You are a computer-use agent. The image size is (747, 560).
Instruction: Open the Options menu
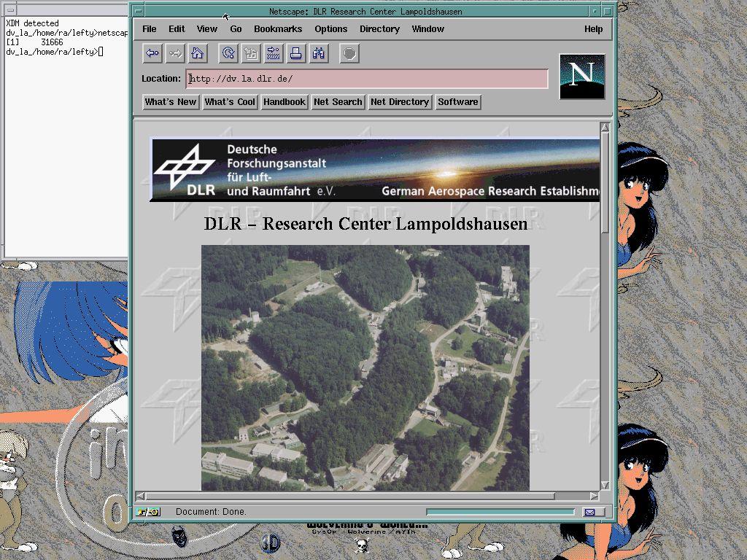pos(330,29)
